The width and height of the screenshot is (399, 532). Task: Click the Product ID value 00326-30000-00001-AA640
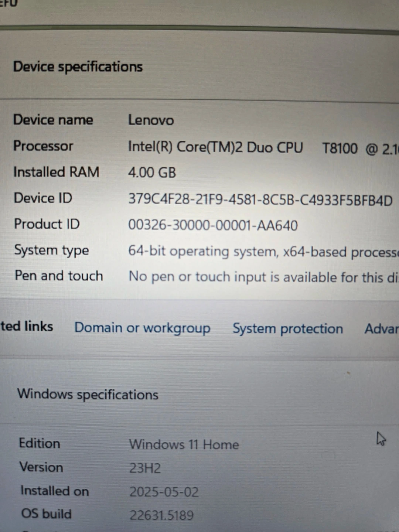tap(213, 225)
